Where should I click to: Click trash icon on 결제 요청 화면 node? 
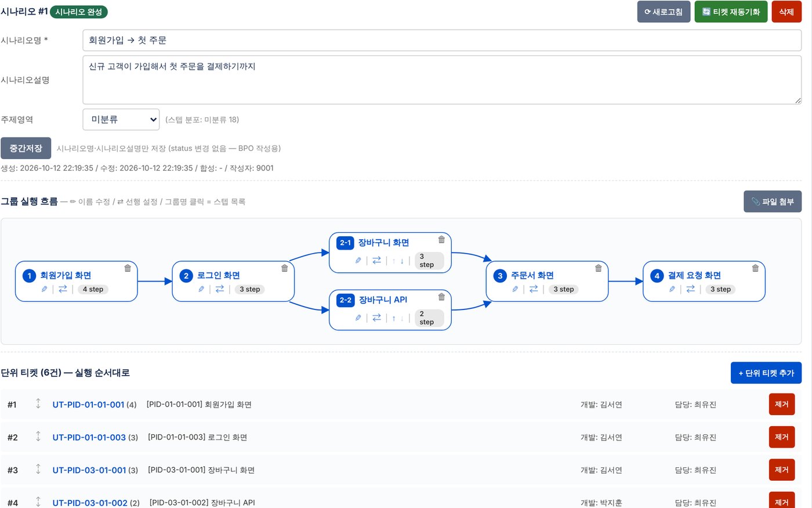coord(755,268)
